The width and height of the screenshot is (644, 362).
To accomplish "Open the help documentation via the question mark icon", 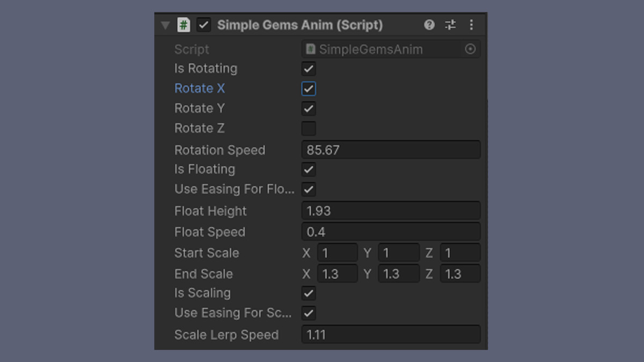I will [429, 25].
